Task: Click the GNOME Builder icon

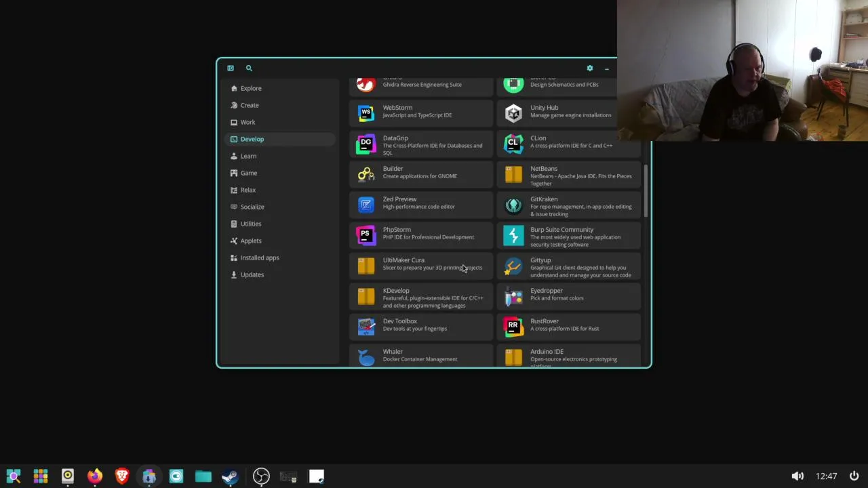Action: point(366,174)
